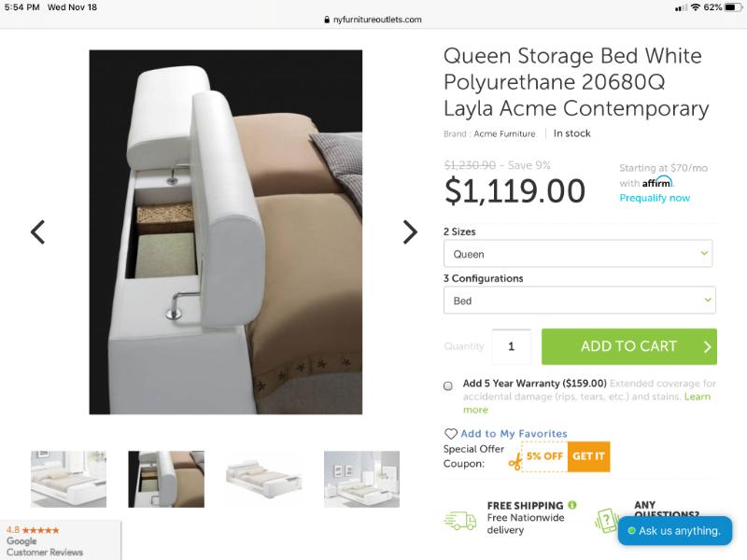
Task: Click the heart icon for favorites
Action: pyautogui.click(x=451, y=434)
